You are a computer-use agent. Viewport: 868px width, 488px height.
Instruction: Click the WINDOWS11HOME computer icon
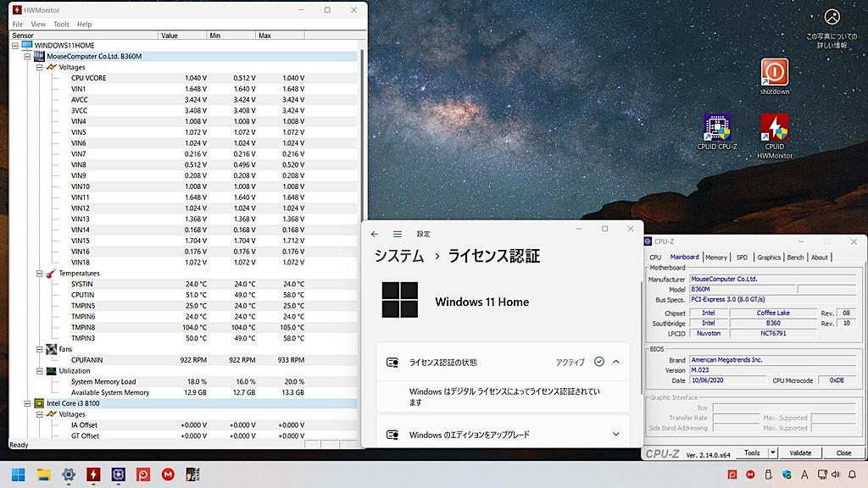(26, 45)
